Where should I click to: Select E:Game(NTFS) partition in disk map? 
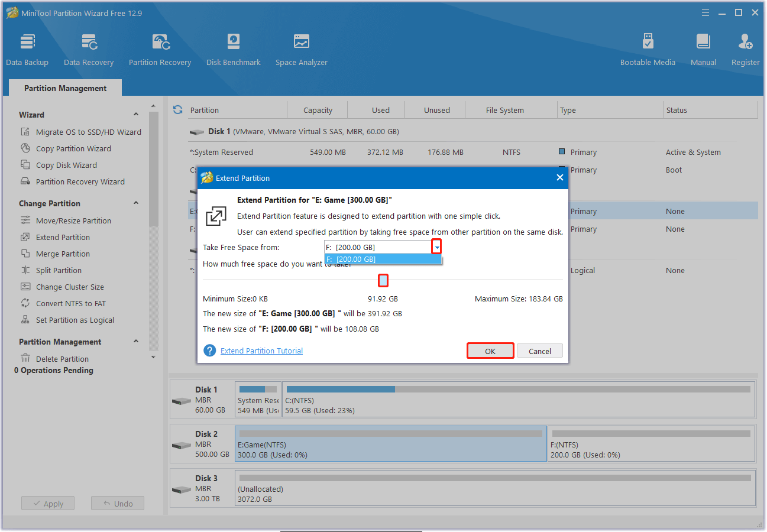391,444
